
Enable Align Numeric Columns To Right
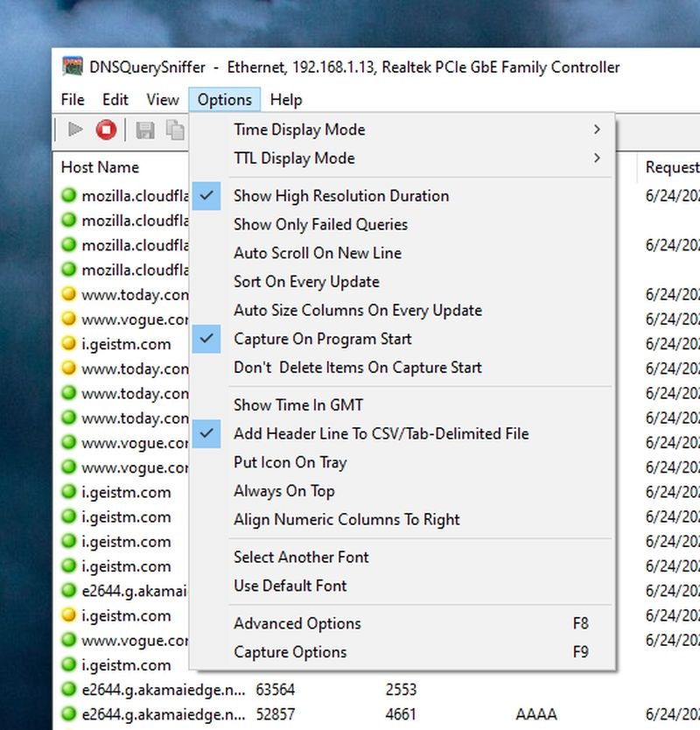pos(403,520)
